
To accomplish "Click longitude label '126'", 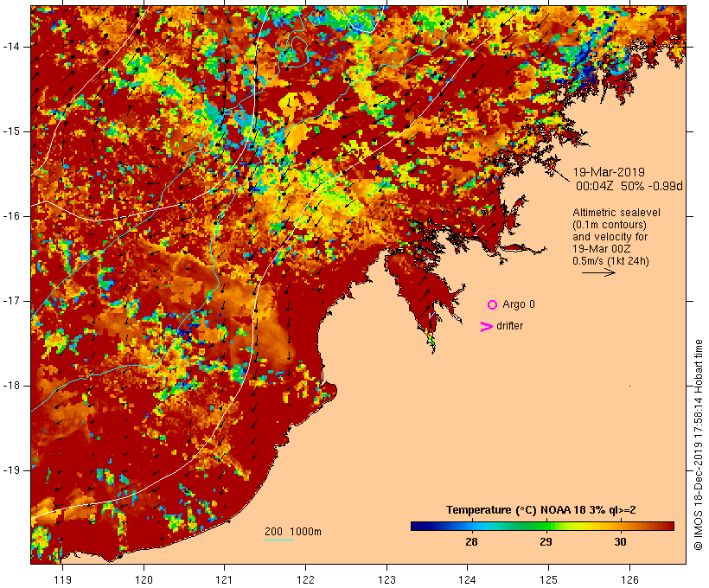I will (x=629, y=579).
